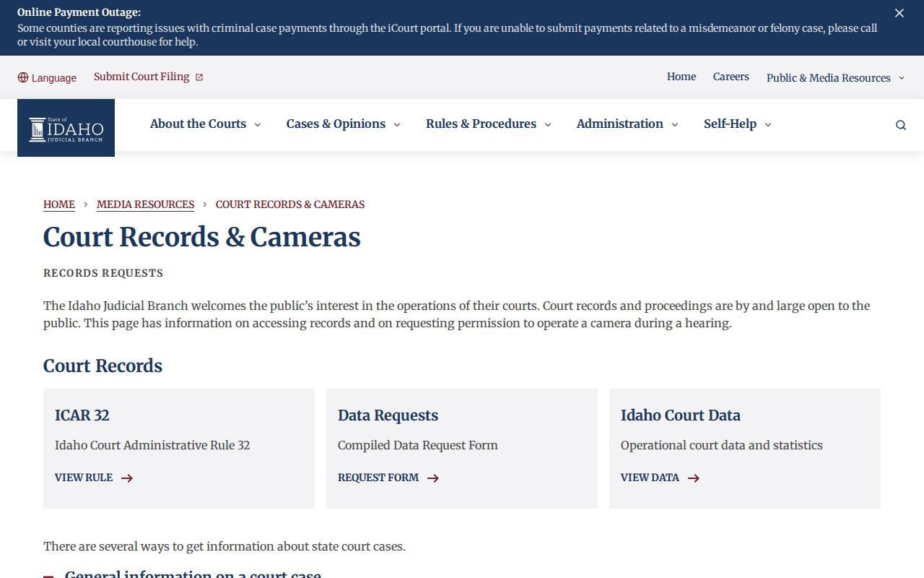Viewport: 924px width, 578px height.
Task: Open the Careers link
Action: [731, 77]
